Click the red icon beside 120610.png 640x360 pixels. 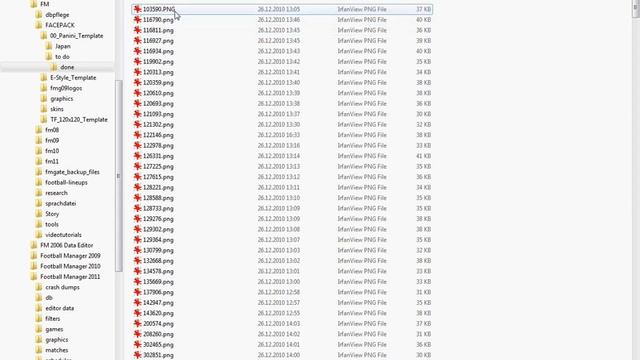coord(138,93)
